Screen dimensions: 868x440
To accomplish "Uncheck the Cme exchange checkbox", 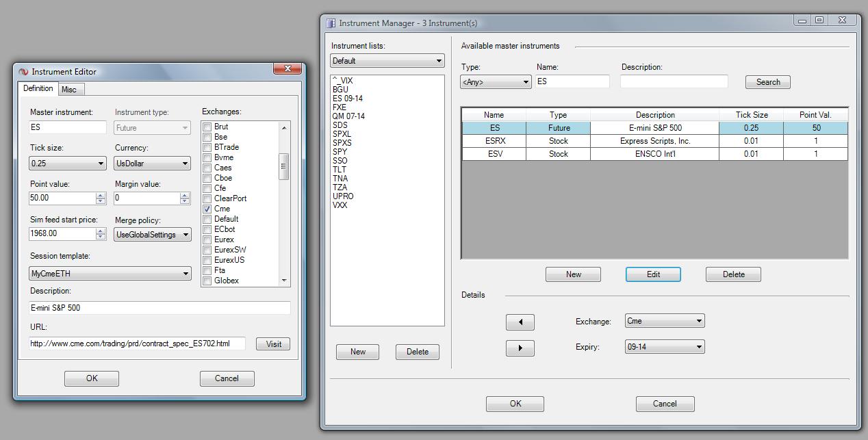I will click(207, 209).
